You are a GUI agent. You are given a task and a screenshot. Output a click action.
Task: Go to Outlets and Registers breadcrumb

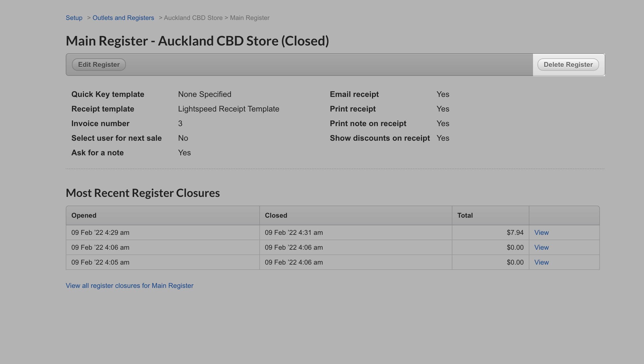point(123,18)
